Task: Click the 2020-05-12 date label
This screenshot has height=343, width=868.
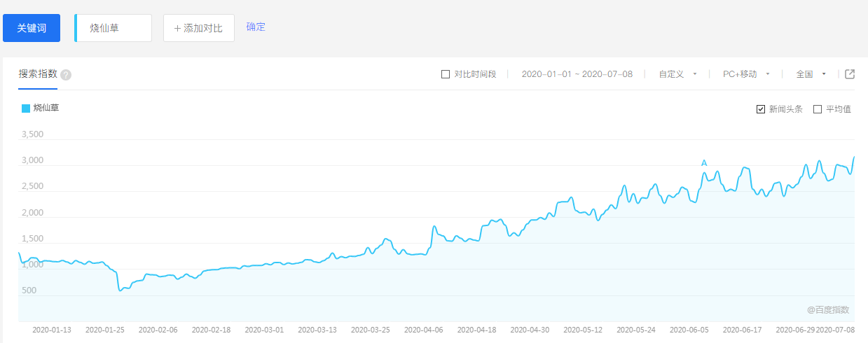Action: click(x=583, y=329)
